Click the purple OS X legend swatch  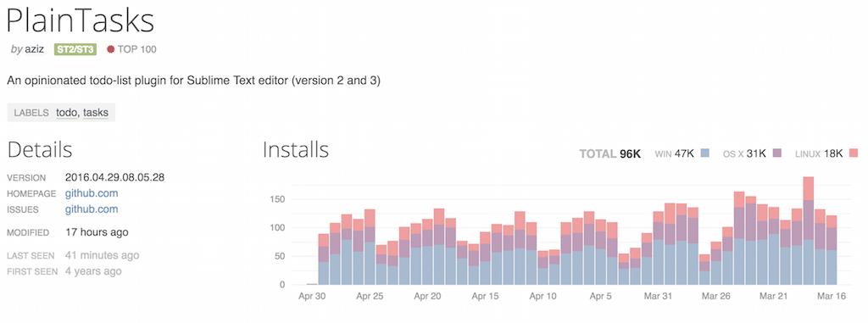(x=776, y=153)
